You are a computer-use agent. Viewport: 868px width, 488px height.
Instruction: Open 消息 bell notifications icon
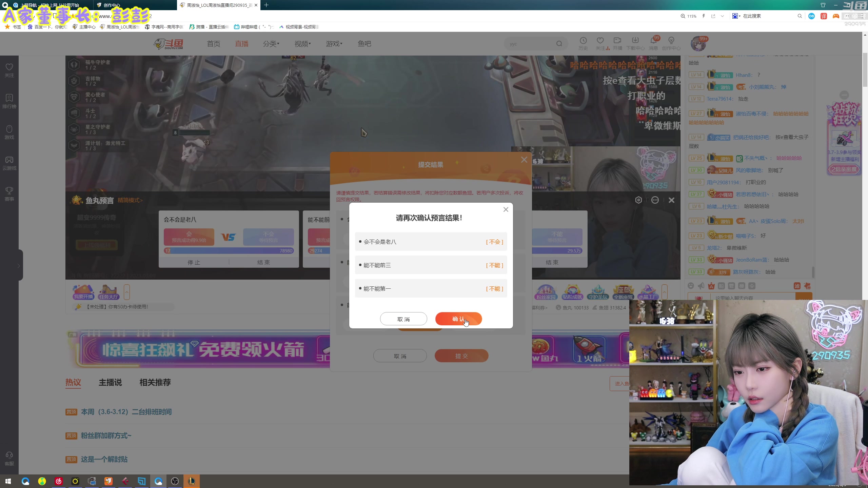[x=653, y=44]
